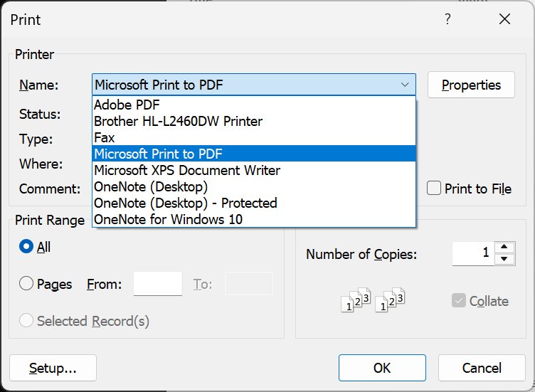Choose OneNote for Windows 10
The height and width of the screenshot is (392, 535).
click(254, 219)
